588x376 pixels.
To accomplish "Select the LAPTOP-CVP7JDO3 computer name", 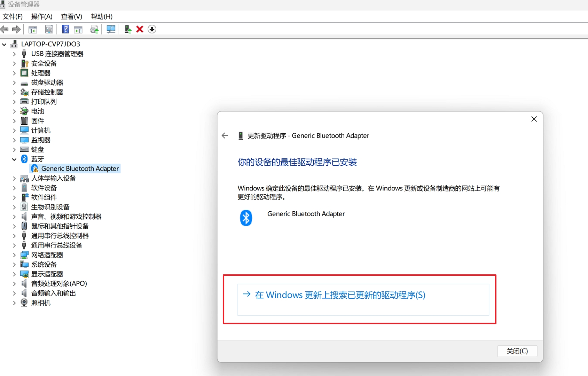I will click(50, 44).
